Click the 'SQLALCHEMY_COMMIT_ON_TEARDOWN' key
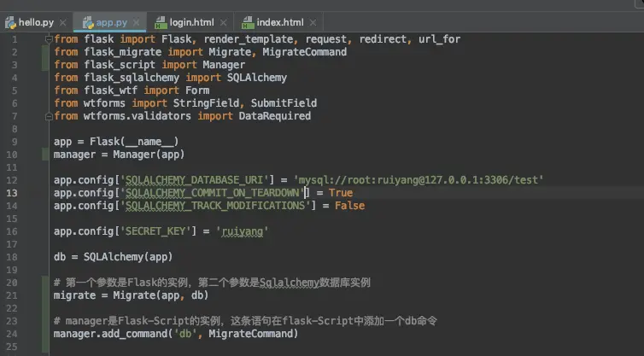This screenshot has height=356, width=644. coord(212,193)
